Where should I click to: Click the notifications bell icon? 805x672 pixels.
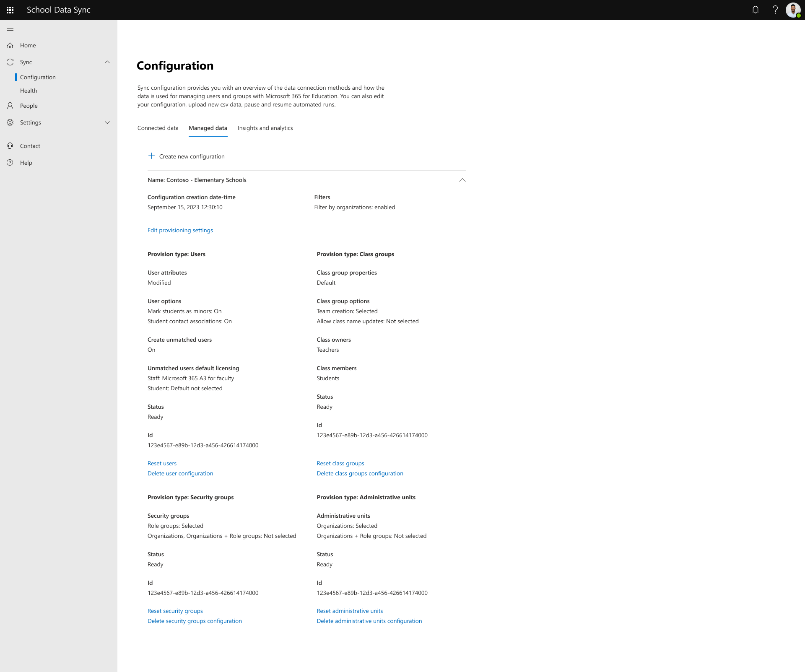[756, 10]
